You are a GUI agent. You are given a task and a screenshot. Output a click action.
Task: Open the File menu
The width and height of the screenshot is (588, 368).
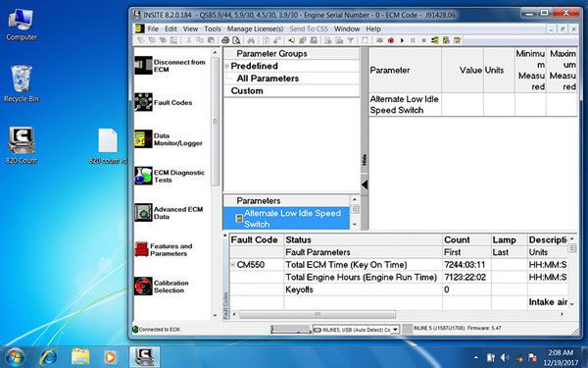pyautogui.click(x=153, y=28)
